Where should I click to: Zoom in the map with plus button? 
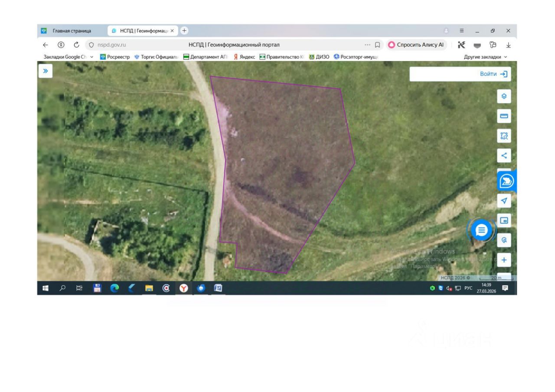click(504, 260)
